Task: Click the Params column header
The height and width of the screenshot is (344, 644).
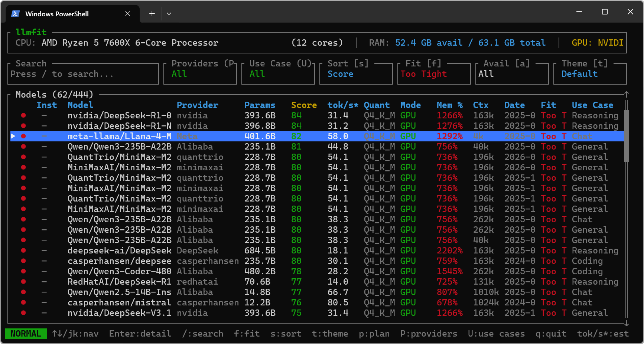Action: click(260, 105)
